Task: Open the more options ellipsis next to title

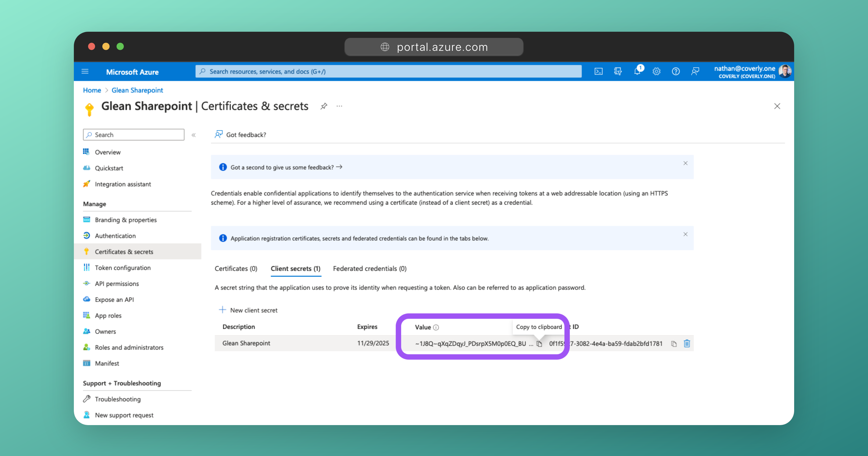Action: pyautogui.click(x=339, y=106)
